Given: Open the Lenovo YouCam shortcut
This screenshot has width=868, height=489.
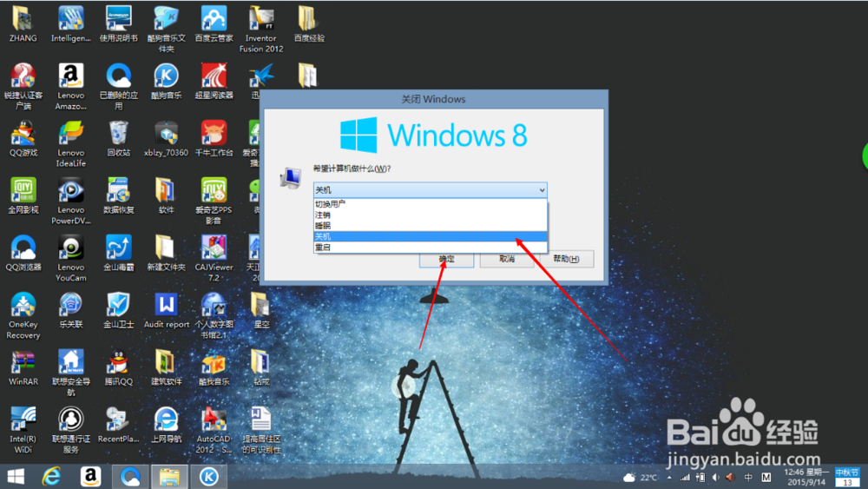Looking at the screenshot, I should pos(71,258).
